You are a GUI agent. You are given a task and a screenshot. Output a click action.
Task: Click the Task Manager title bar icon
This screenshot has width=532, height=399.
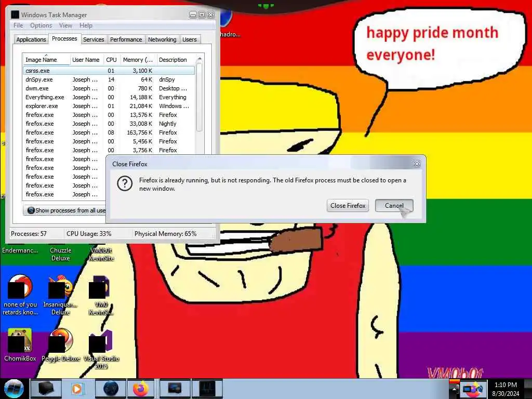(x=15, y=15)
